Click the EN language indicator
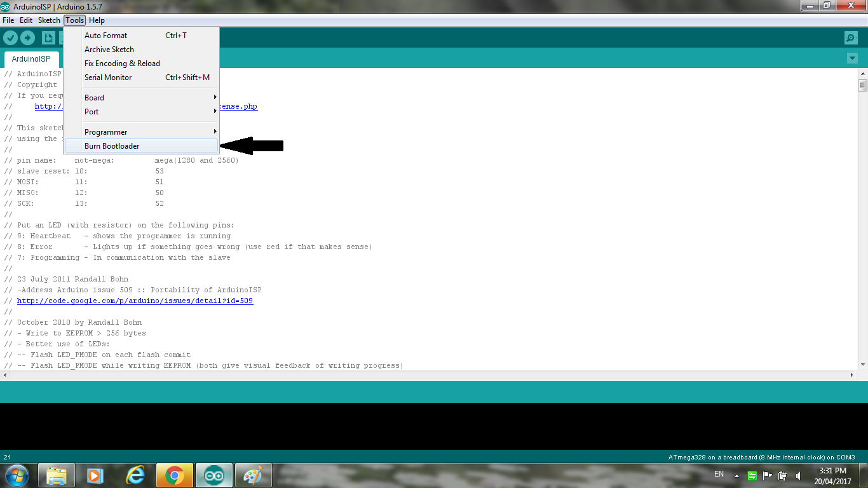The width and height of the screenshot is (868, 488). click(719, 474)
